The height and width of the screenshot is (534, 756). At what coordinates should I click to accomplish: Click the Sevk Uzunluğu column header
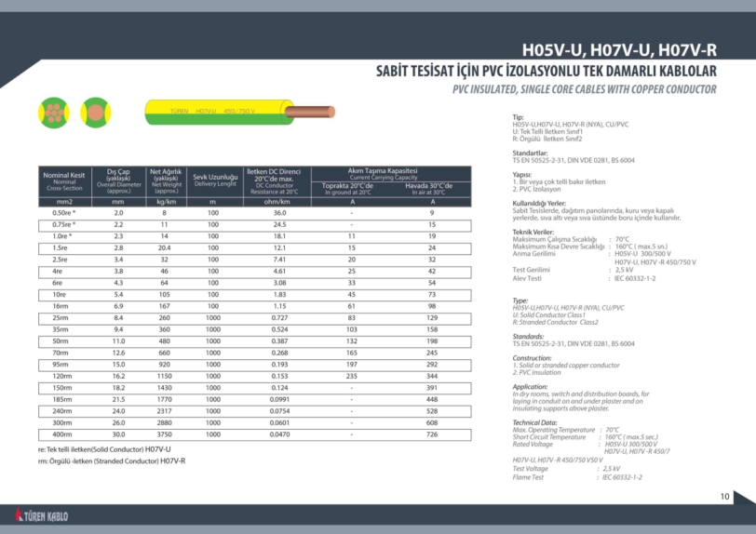coord(215,180)
